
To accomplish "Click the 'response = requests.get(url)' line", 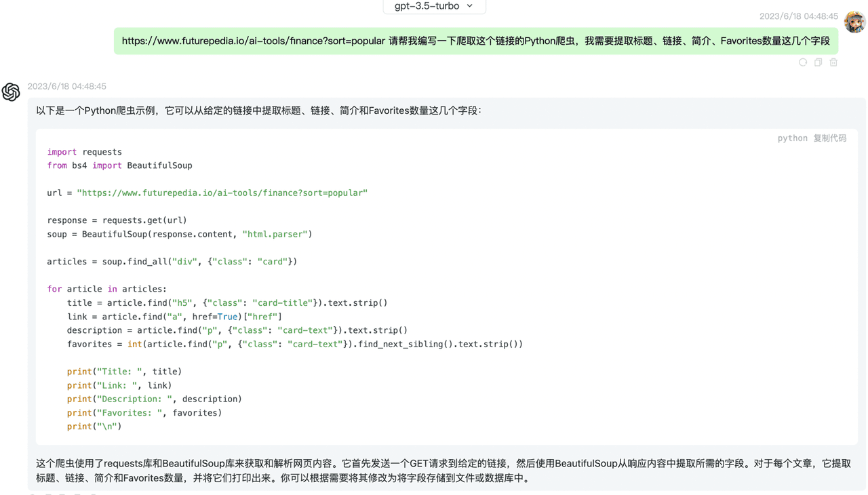I will click(x=117, y=220).
